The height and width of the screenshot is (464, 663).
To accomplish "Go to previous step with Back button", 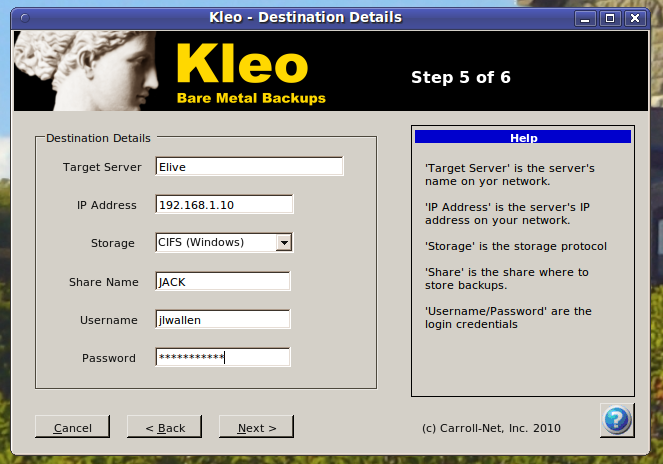I will (164, 427).
